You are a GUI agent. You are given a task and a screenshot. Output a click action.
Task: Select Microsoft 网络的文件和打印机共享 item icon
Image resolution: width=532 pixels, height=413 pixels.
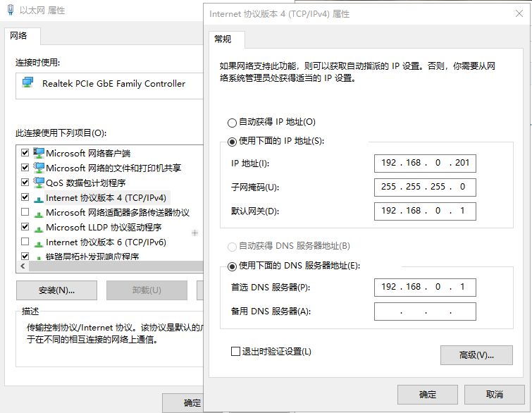tap(39, 168)
